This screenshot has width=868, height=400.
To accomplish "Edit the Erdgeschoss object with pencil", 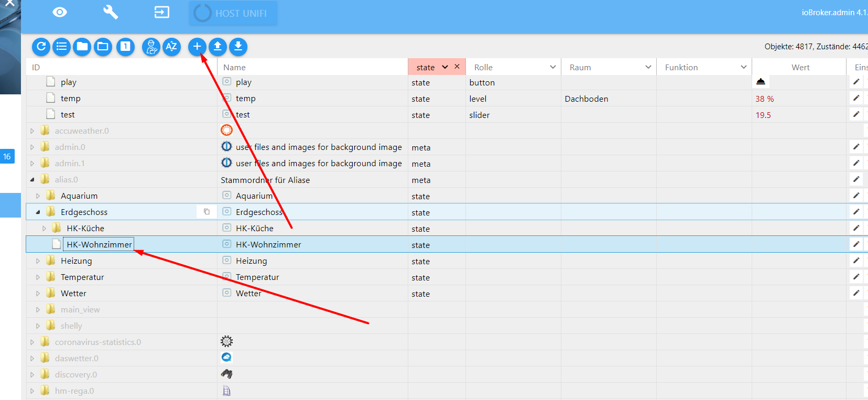I will coord(856,212).
